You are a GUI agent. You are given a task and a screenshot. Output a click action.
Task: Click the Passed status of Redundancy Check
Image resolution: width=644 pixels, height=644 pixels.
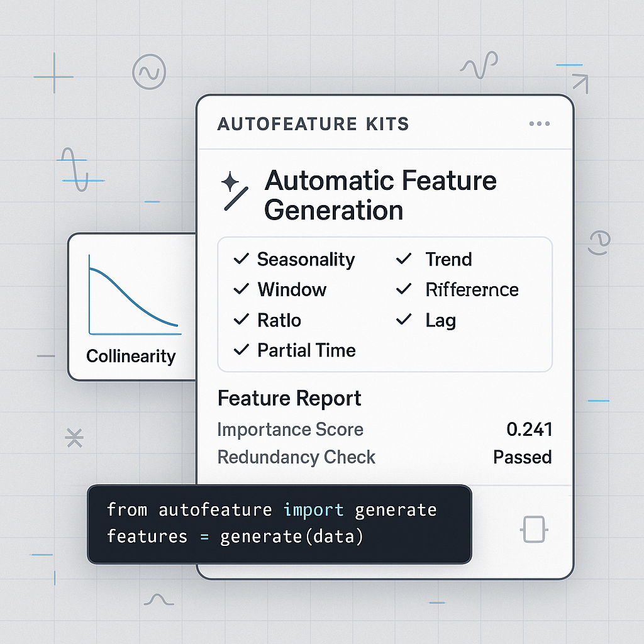coord(522,457)
